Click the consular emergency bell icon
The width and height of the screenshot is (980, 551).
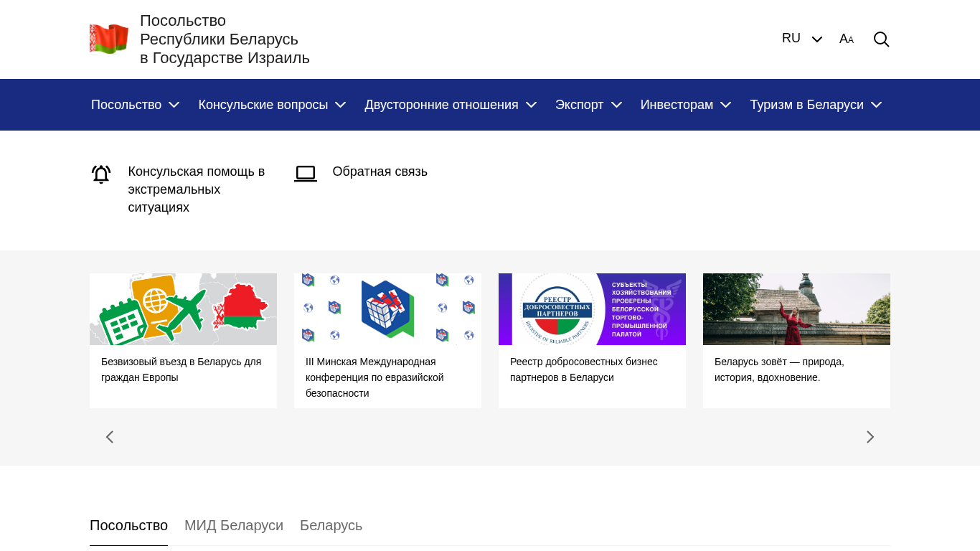point(101,174)
